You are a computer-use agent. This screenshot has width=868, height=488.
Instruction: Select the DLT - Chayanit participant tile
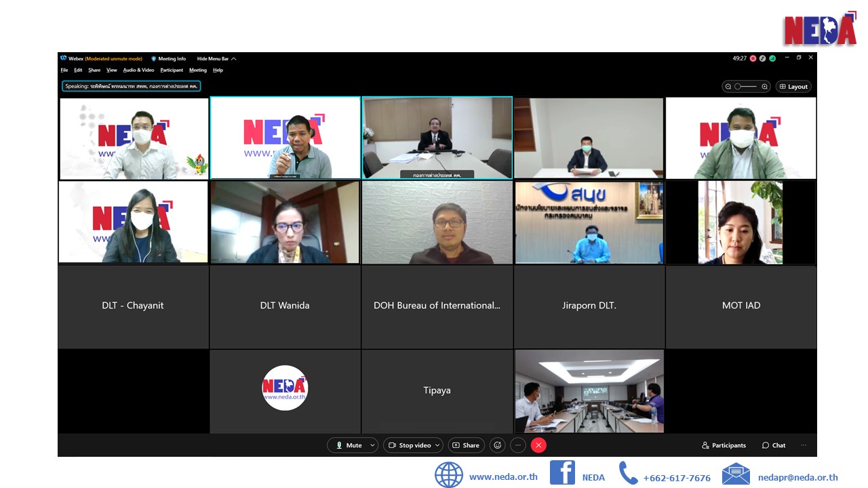pyautogui.click(x=133, y=306)
